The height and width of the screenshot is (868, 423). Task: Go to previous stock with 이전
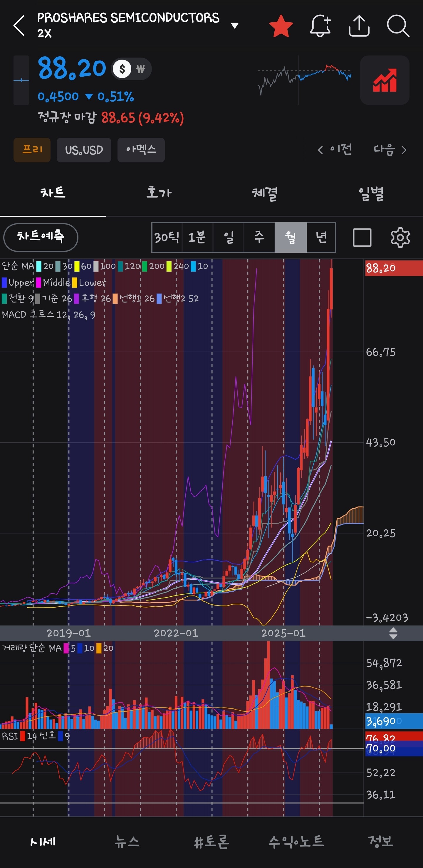pos(335,149)
